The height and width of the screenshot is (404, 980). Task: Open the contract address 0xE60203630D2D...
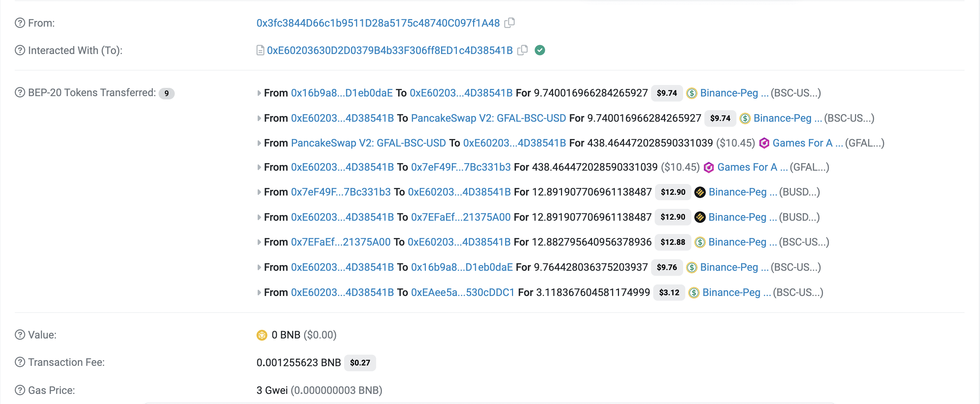click(389, 50)
